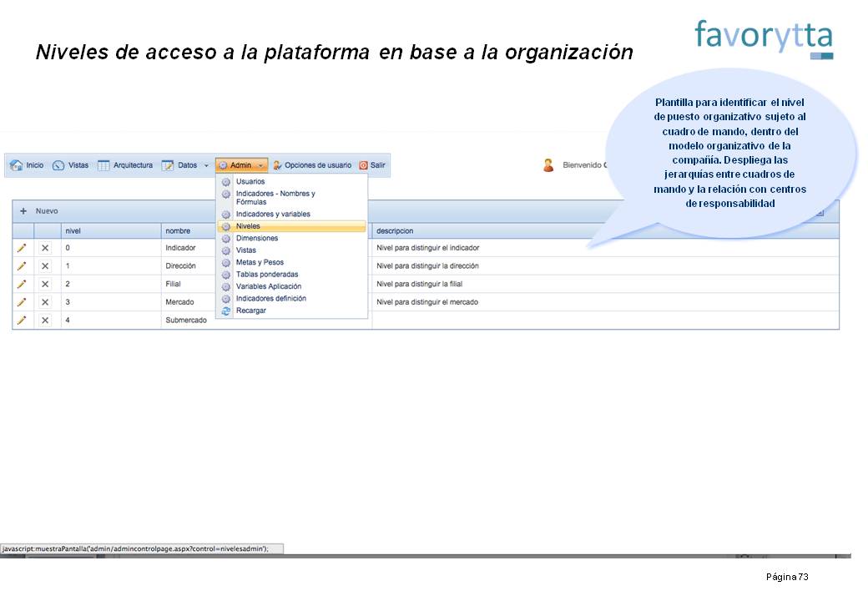This screenshot has height=601, width=868.
Task: Delete the Filial row with its X icon
Action: [x=45, y=284]
